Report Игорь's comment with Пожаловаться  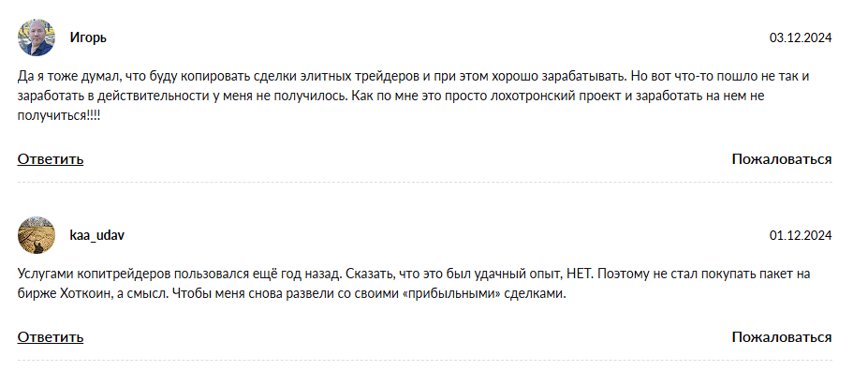coord(782,159)
